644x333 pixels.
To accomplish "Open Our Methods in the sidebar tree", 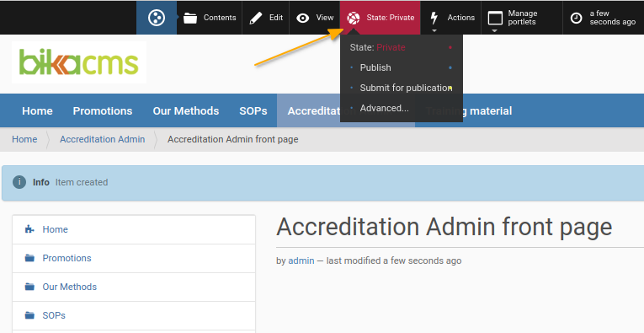I will (70, 287).
